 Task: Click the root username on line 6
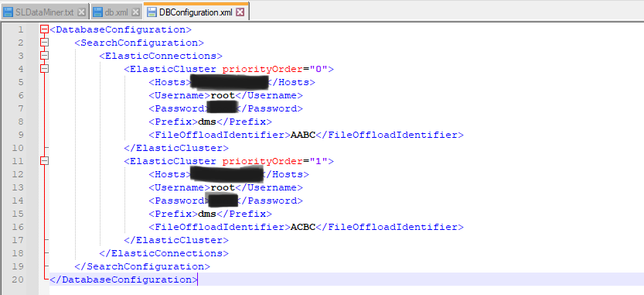coord(223,95)
